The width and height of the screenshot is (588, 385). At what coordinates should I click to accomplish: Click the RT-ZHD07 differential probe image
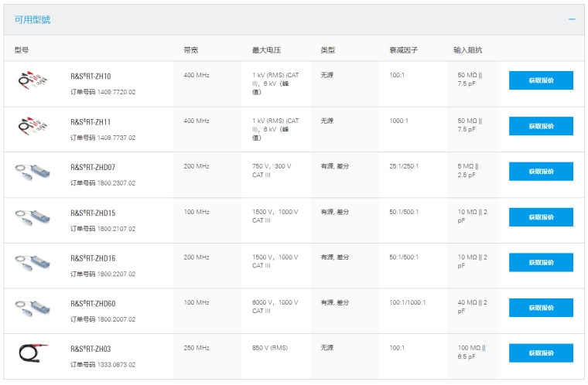pyautogui.click(x=32, y=172)
